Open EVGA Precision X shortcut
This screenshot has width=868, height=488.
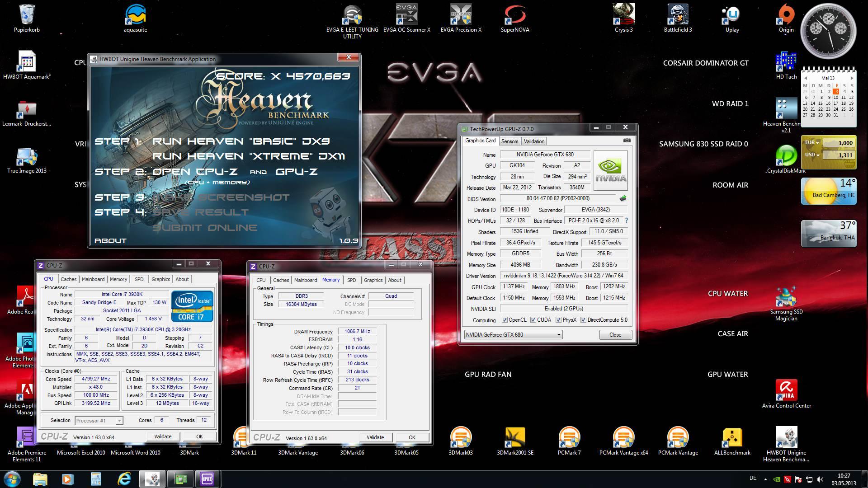(x=461, y=18)
